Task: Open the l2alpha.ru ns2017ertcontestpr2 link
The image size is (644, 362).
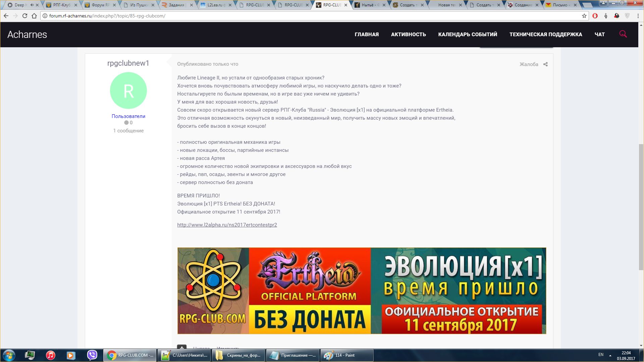Action: (227, 225)
